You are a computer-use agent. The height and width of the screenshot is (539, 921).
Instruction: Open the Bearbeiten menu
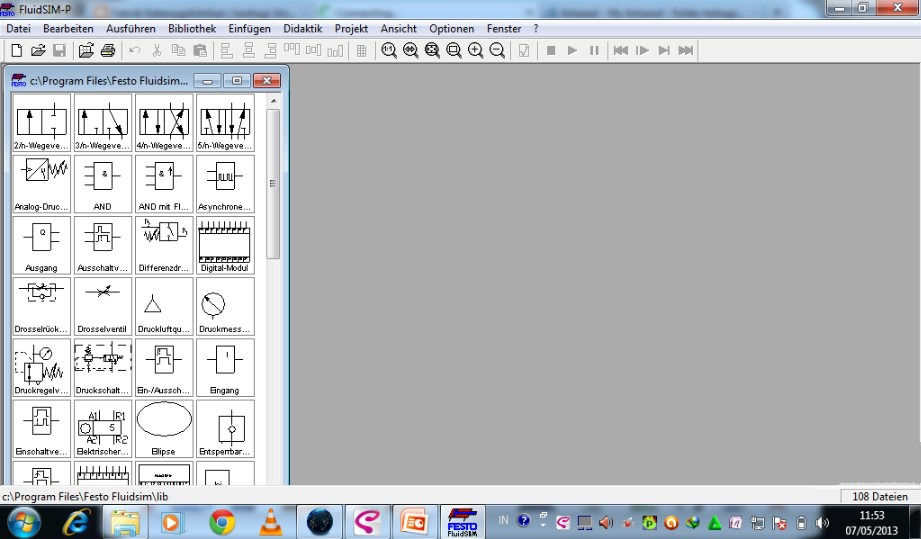(x=68, y=28)
